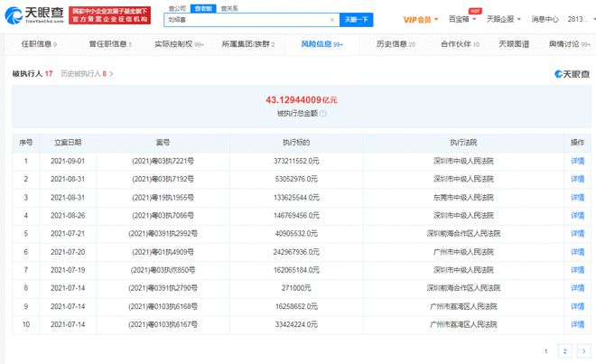This screenshot has height=364, width=596.
Task: Open the 合作伙伴 tab
Action: click(460, 44)
